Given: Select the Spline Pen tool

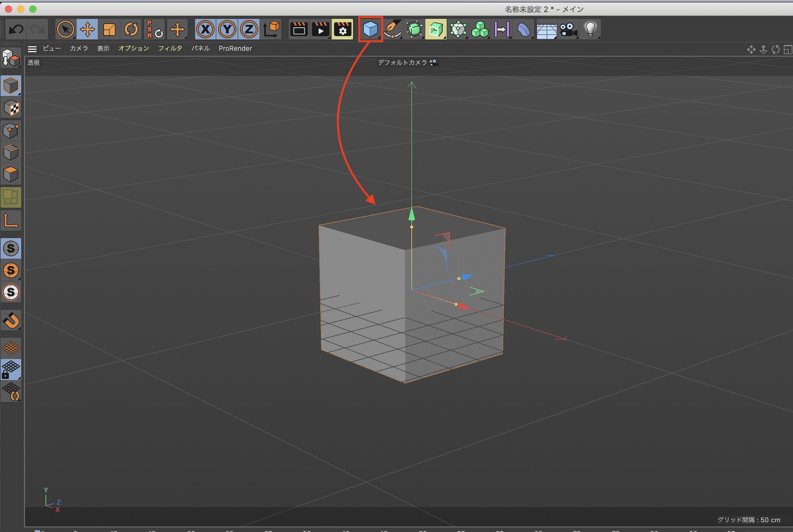Looking at the screenshot, I should pyautogui.click(x=392, y=29).
